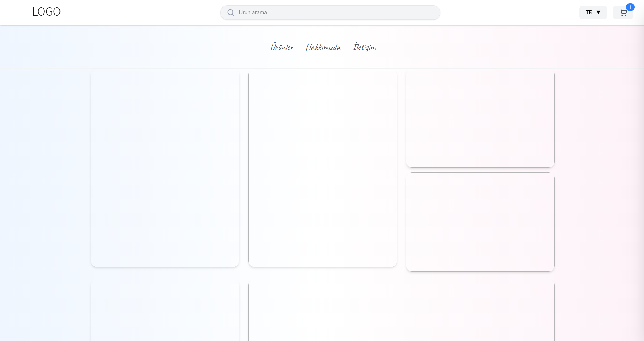This screenshot has width=644, height=341.
Task: Open the tall middle product card
Action: (x=322, y=168)
